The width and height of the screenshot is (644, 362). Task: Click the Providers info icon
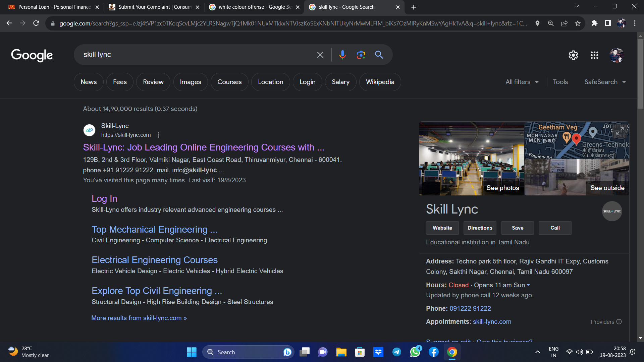[x=619, y=321]
